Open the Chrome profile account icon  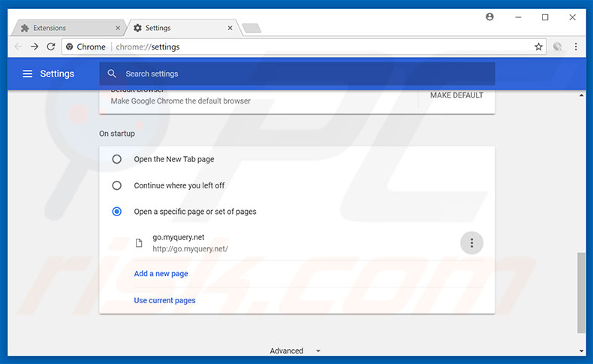[489, 17]
